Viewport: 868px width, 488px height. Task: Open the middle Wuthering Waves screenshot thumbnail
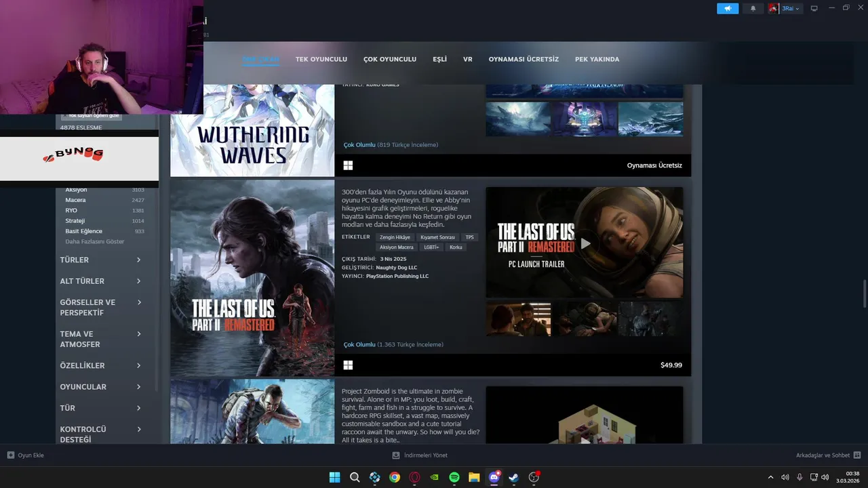585,119
